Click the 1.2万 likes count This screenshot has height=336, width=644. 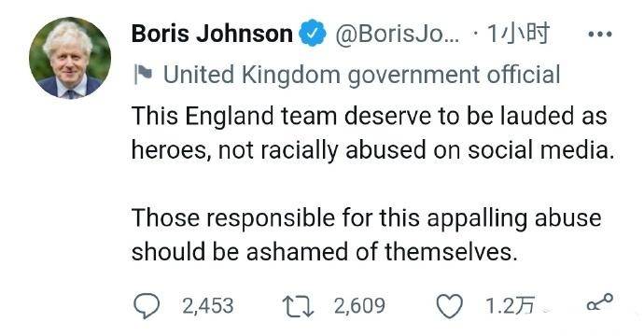(x=510, y=306)
